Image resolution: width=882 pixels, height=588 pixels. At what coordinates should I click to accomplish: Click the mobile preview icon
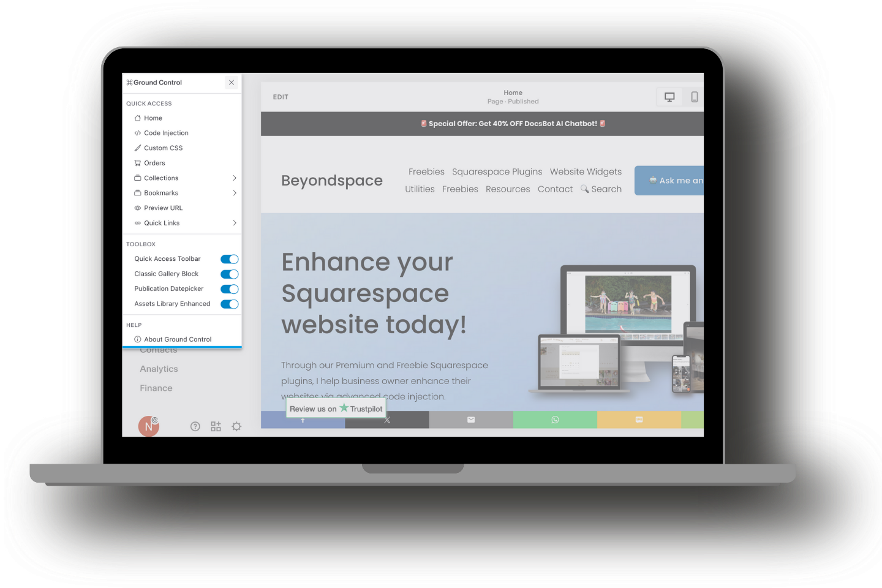click(x=695, y=96)
